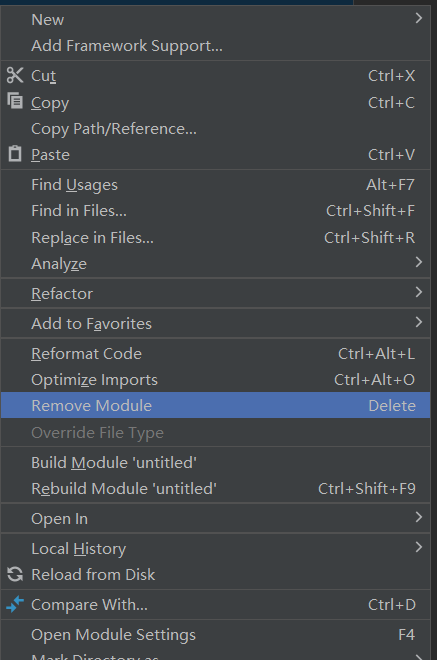Expand the Refactor submenu arrow
437x660 pixels.
pyautogui.click(x=418, y=292)
